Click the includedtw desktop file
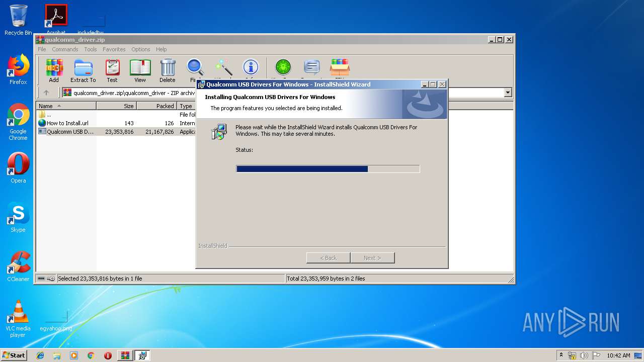The image size is (644, 362). [x=91, y=24]
